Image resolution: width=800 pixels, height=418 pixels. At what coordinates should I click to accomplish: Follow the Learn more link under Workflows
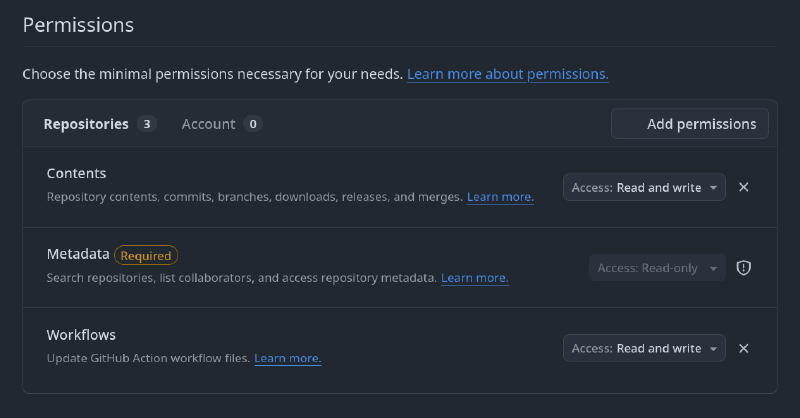coord(288,358)
